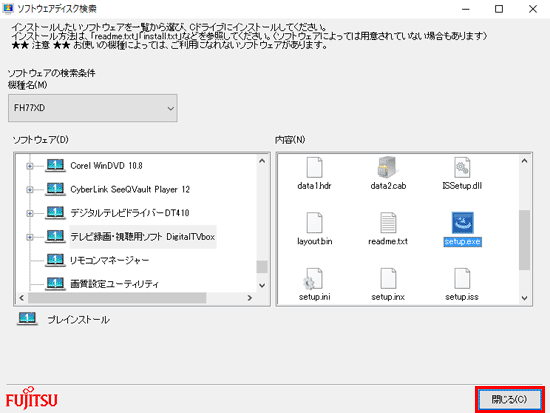550x413 pixels.
Task: Click software list scroll up arrow
Action: pos(262,161)
